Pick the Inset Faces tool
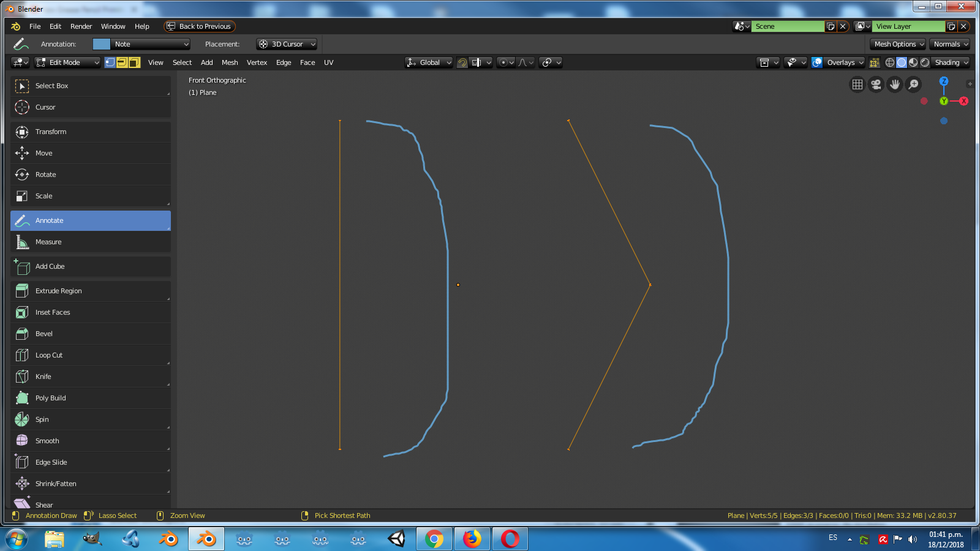Image resolution: width=980 pixels, height=551 pixels. click(x=91, y=312)
